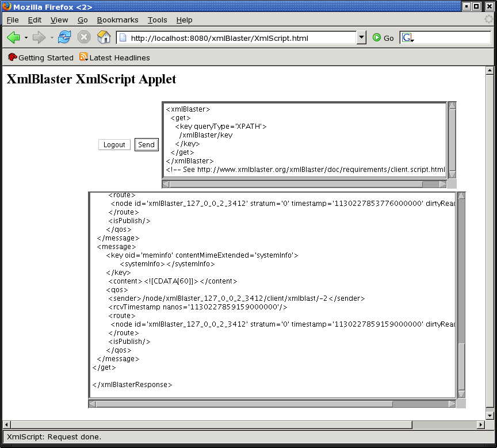Click the '<content><![CDATA[60]]></content>' line
This screenshot has width=497, height=448.
tap(173, 281)
